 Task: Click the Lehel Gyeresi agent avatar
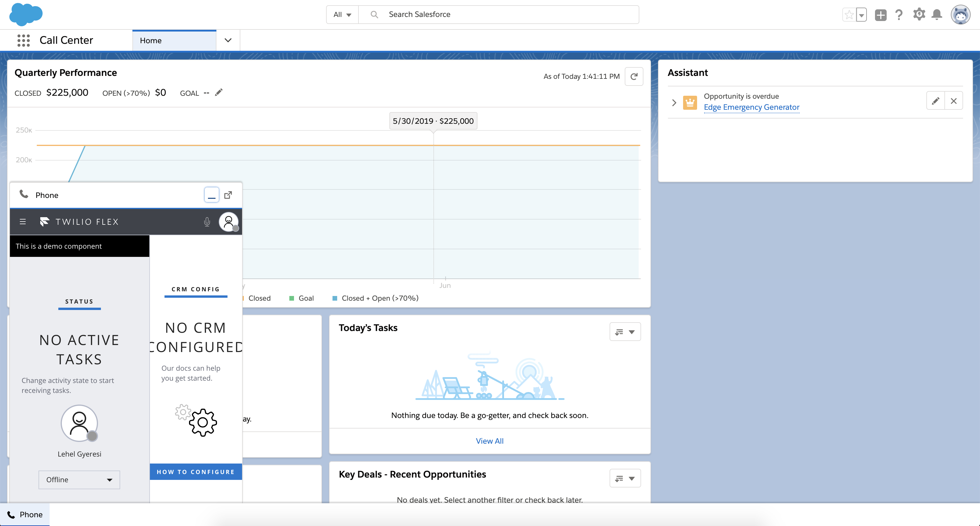pyautogui.click(x=79, y=423)
